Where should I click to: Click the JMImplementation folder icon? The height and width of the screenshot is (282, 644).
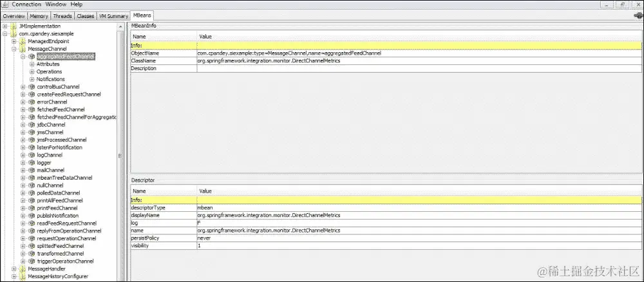click(x=14, y=26)
